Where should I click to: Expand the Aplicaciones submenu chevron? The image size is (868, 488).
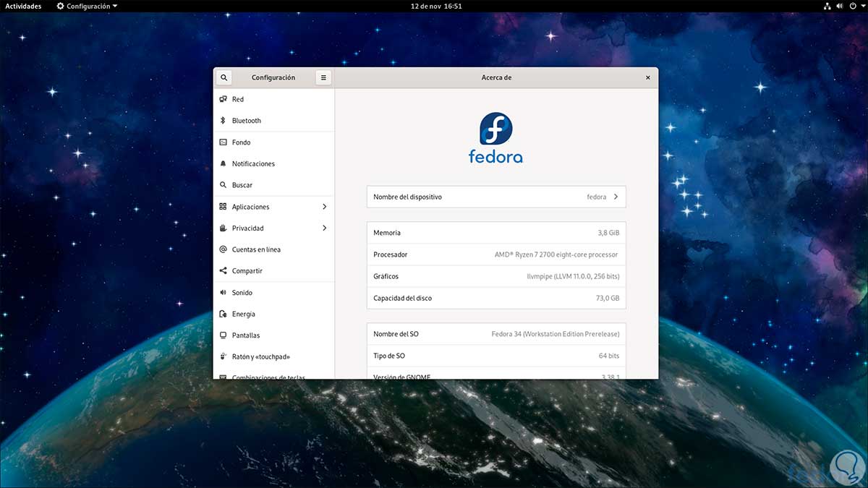point(324,207)
